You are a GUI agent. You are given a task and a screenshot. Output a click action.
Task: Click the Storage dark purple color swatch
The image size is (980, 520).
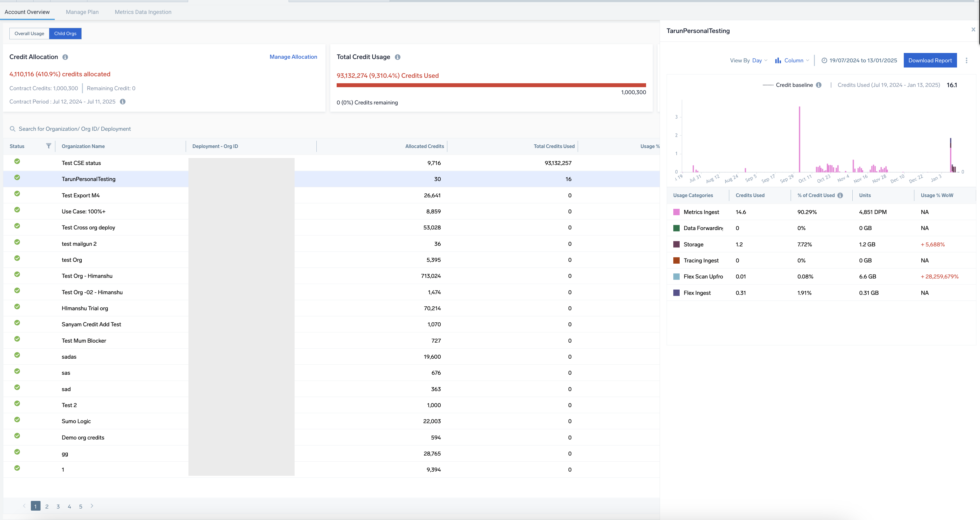tap(676, 244)
